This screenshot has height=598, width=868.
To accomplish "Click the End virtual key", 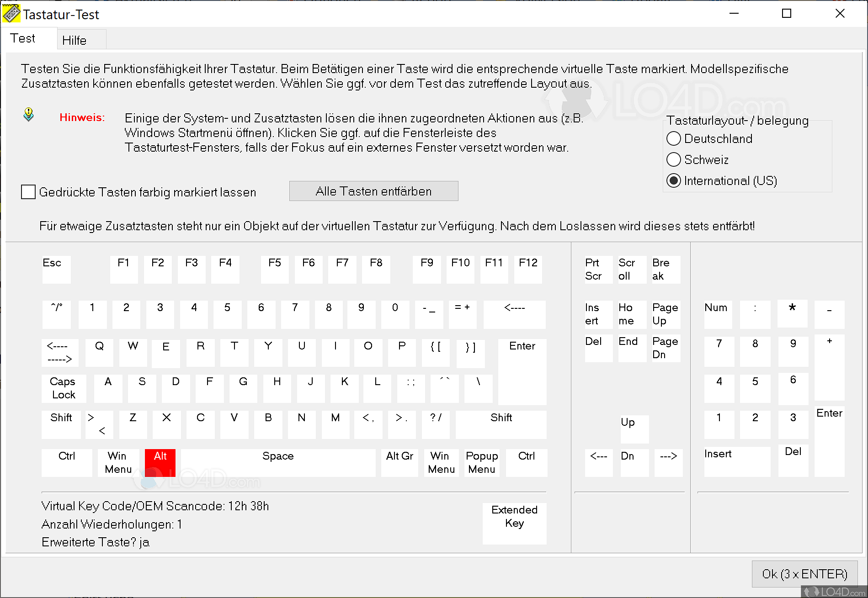I will coord(632,348).
